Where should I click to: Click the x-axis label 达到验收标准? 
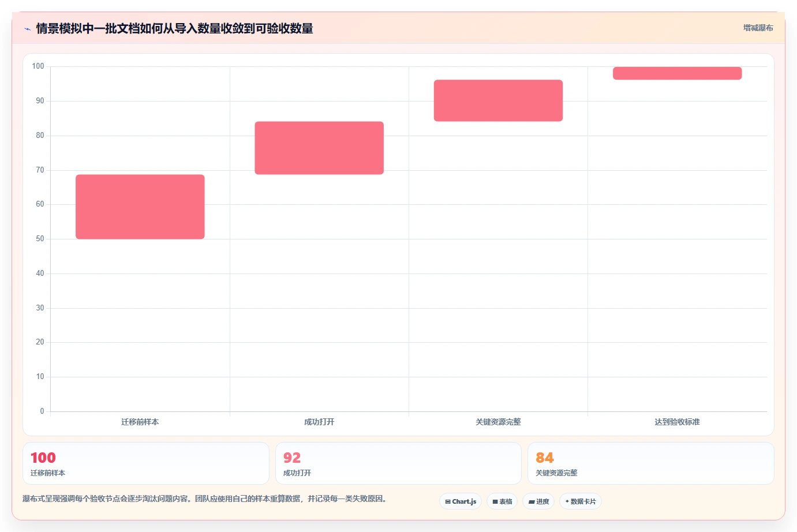click(677, 422)
